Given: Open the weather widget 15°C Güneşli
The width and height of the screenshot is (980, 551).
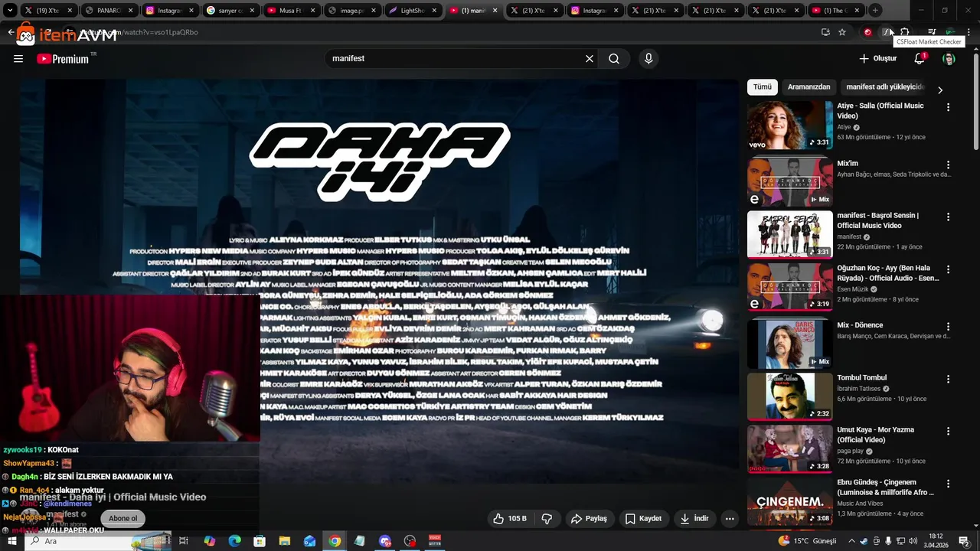Looking at the screenshot, I should [808, 541].
